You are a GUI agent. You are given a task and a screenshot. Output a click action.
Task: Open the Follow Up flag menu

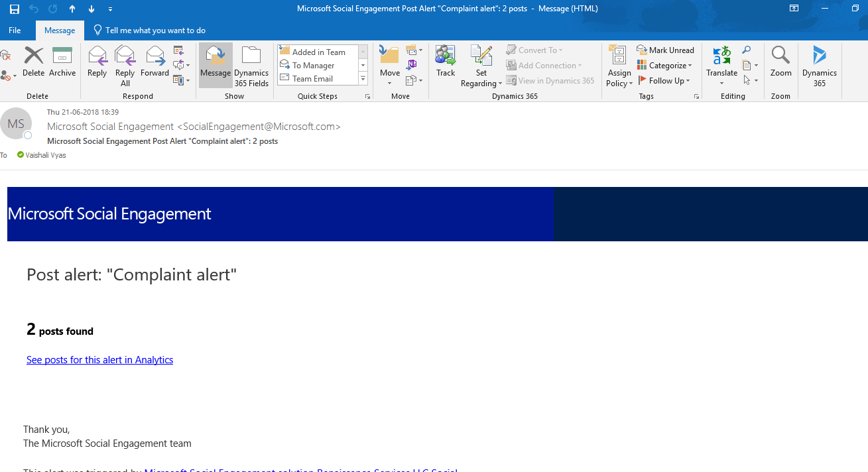click(664, 80)
